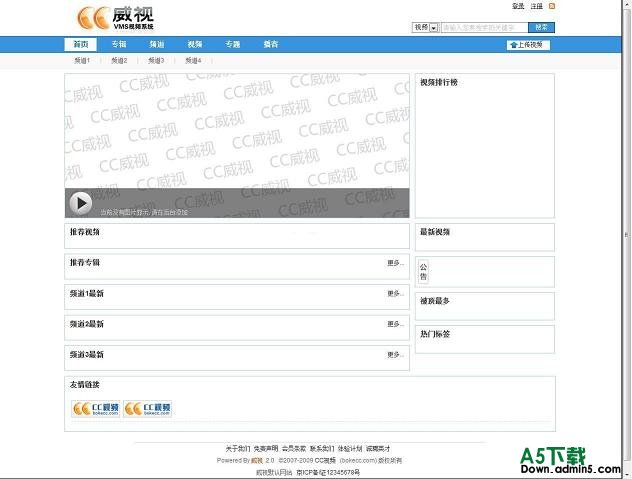Click the CC威视 VMS logo
This screenshot has height=479, width=632.
click(115, 18)
